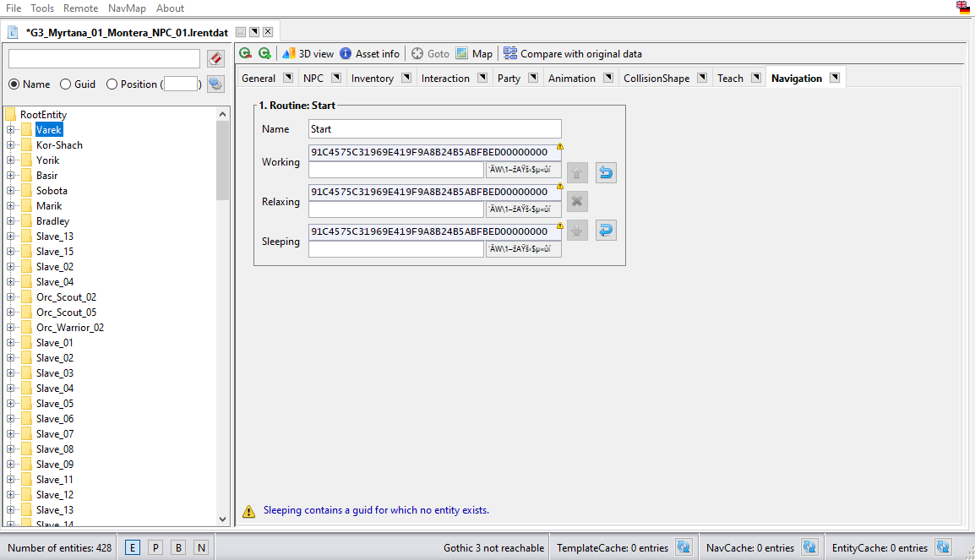Click Compare with original data
This screenshot has width=975, height=560.
(573, 53)
